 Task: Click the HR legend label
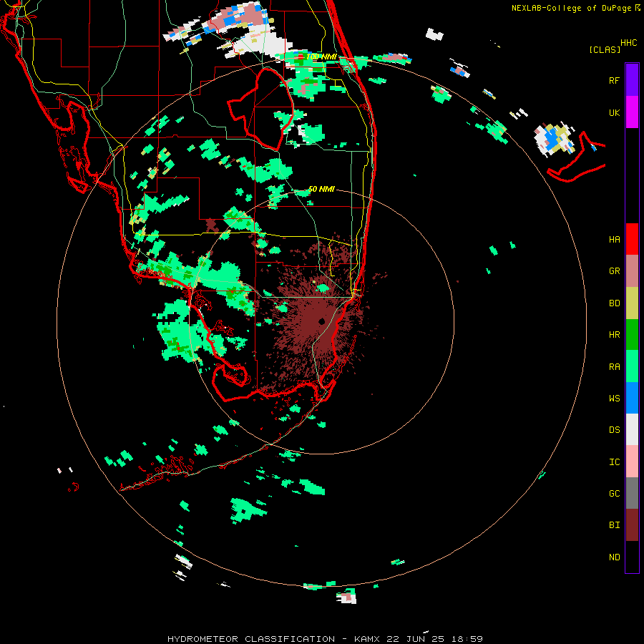(614, 335)
